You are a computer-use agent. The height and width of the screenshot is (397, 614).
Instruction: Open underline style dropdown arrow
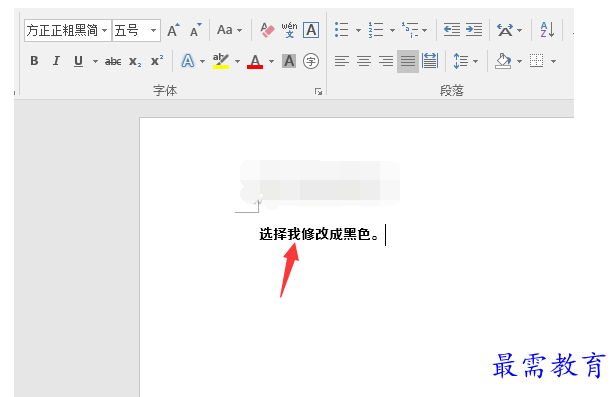click(x=95, y=61)
